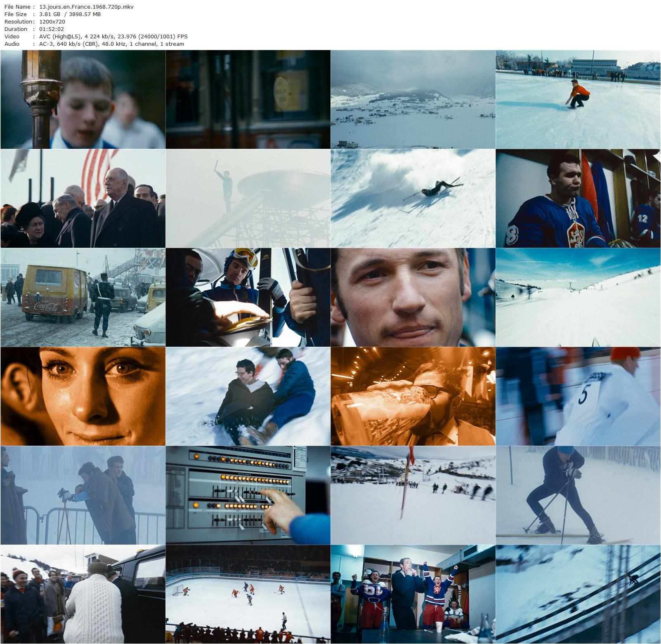Click the man's smiling face close-up thumbnail

point(413,297)
